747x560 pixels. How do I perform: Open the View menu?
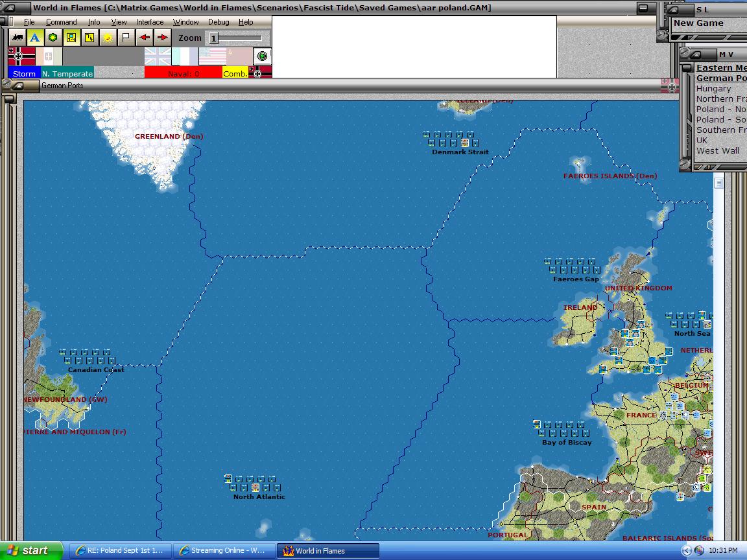click(119, 22)
